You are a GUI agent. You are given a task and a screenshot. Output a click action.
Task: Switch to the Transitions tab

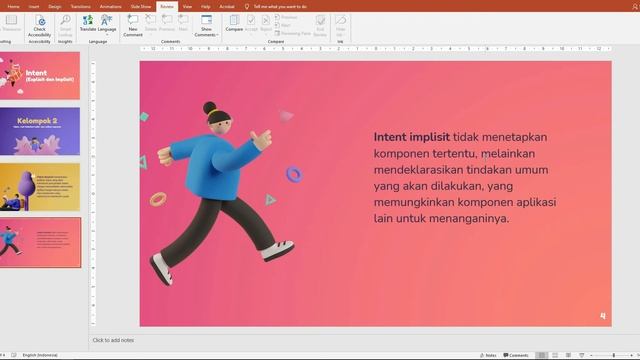[x=80, y=7]
